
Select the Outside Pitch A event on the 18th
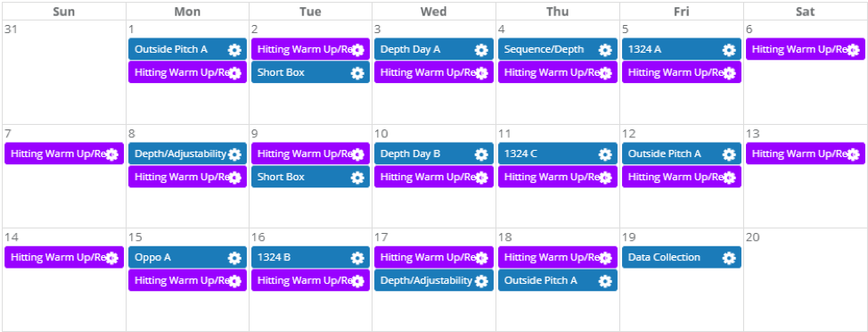click(558, 280)
